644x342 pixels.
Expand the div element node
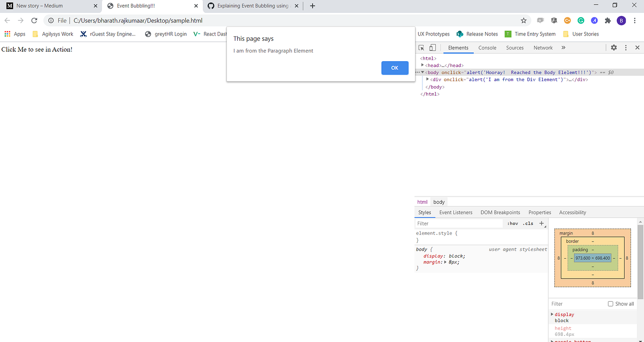[x=427, y=79]
